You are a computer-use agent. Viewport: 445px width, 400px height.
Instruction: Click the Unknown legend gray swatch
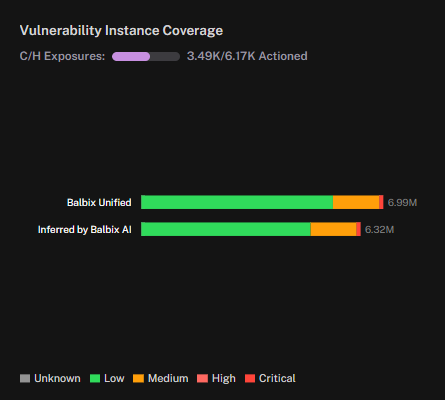pyautogui.click(x=25, y=378)
